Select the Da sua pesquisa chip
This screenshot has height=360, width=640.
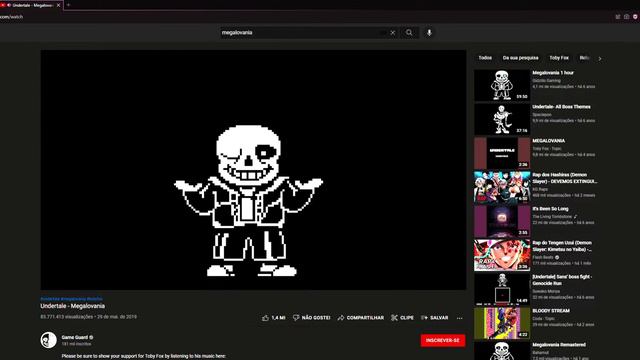tap(520, 58)
